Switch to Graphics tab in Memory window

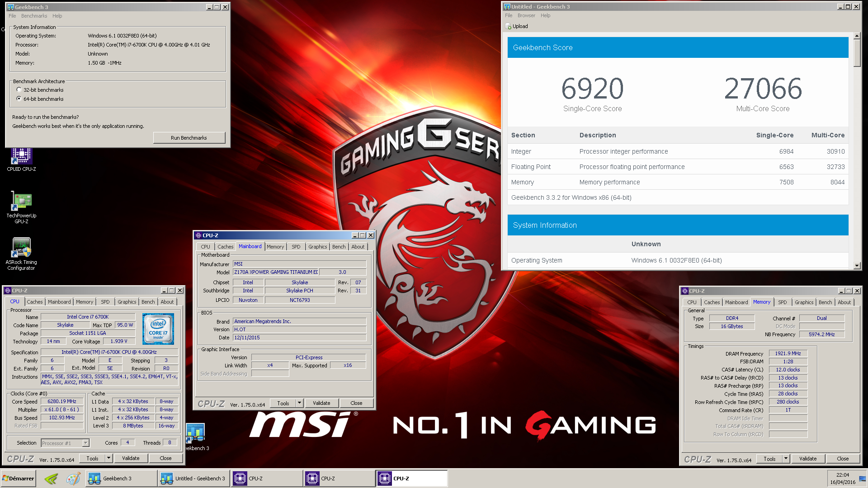click(x=804, y=302)
